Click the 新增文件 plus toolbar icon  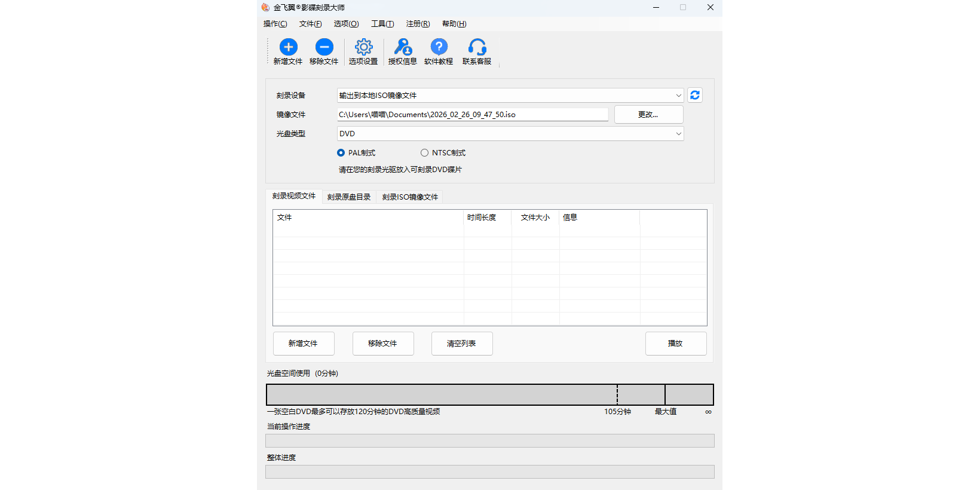pos(288,47)
